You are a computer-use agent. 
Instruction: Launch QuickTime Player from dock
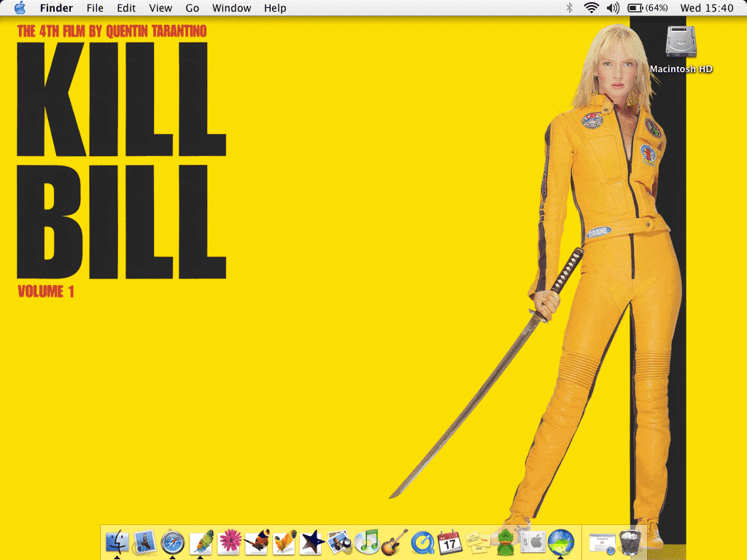point(422,542)
